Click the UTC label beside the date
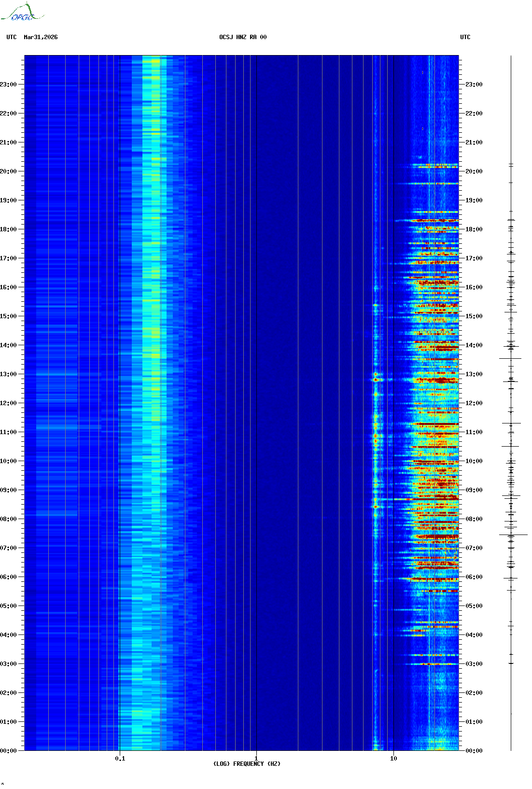Viewport: 532px width, 789px height. tap(12, 37)
